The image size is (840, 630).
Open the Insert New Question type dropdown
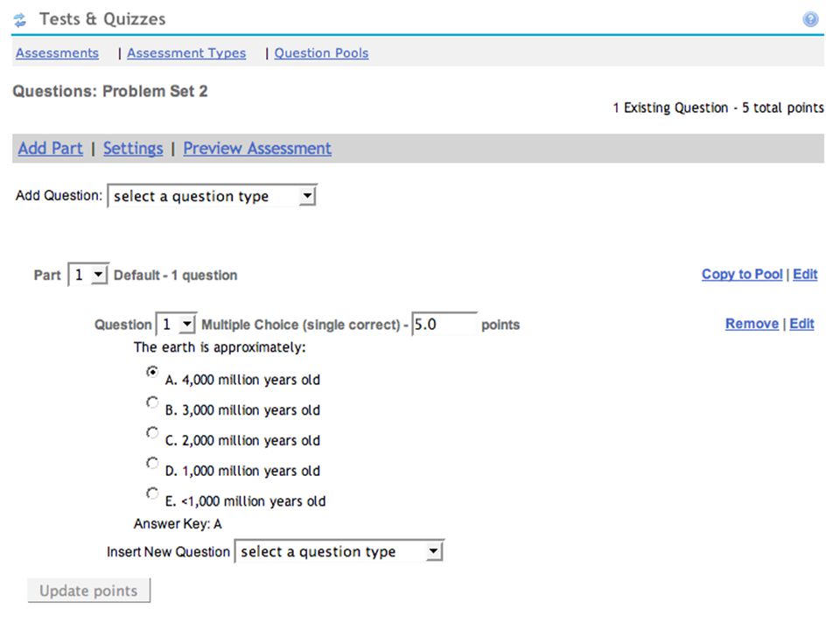click(339, 551)
